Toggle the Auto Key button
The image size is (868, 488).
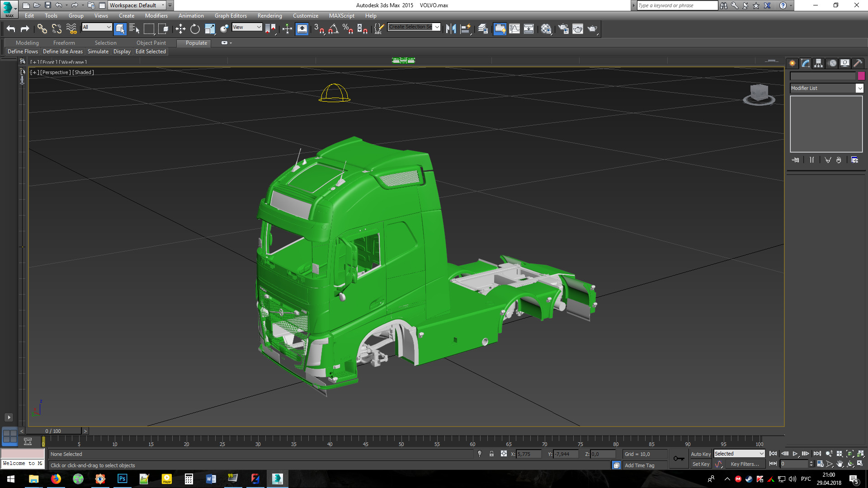(700, 454)
